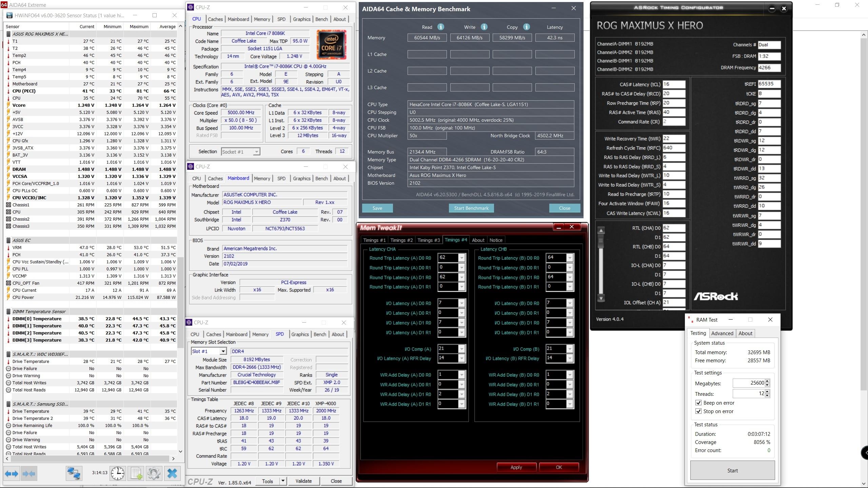Viewport: 868px width, 488px height.
Task: Open Timings #1 tab in Mem TweakIt
Action: point(374,240)
